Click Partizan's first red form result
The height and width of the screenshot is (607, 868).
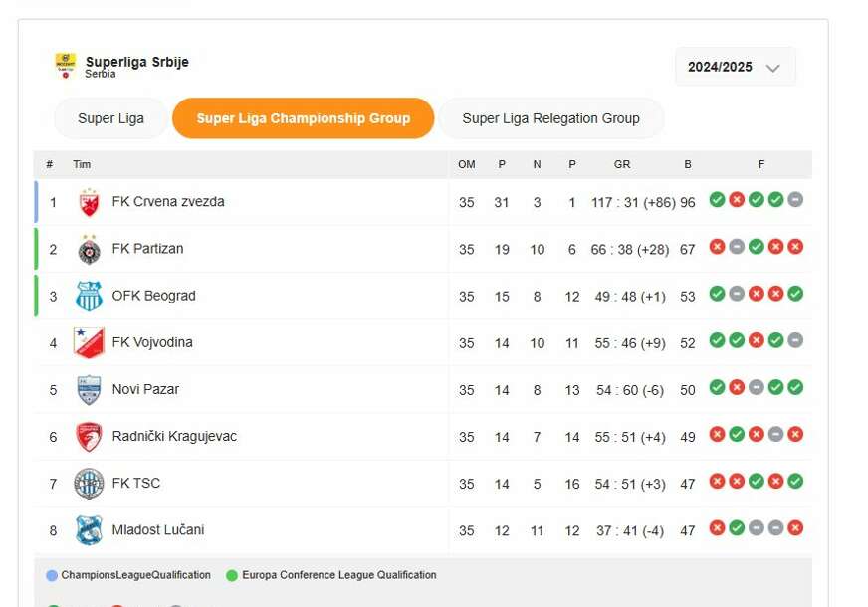pyautogui.click(x=717, y=247)
